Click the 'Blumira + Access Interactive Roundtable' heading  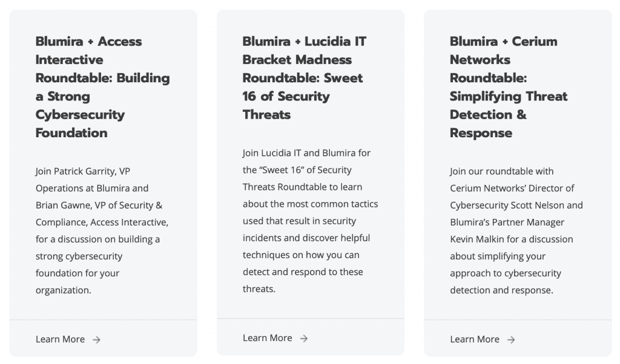pyautogui.click(x=103, y=87)
